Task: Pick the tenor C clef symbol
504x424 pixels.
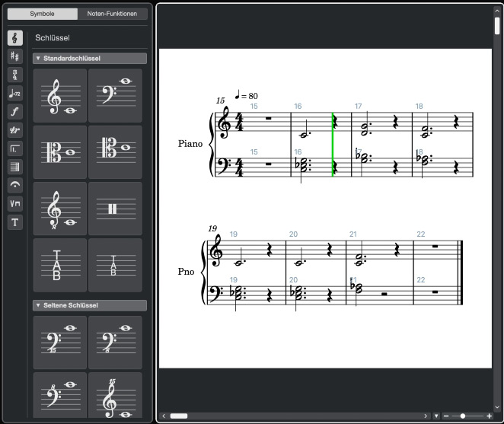Action: 116,152
